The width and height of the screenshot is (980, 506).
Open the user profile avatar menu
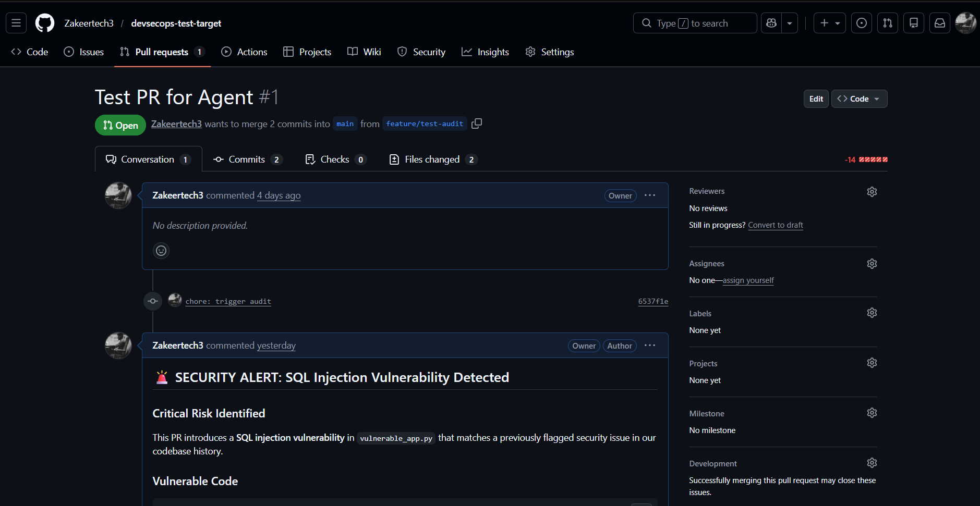(x=966, y=23)
